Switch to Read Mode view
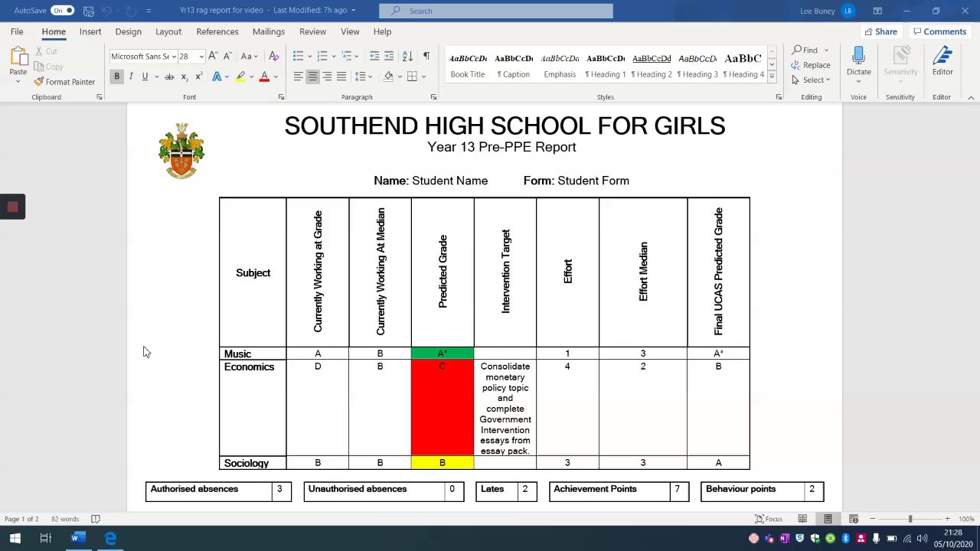The height and width of the screenshot is (551, 980). click(x=802, y=519)
